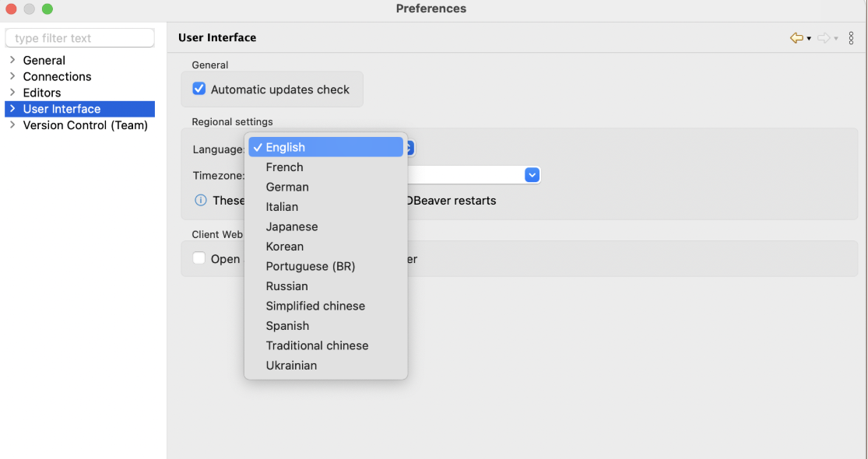Expand the General tree node
The width and height of the screenshot is (868, 459).
12,60
